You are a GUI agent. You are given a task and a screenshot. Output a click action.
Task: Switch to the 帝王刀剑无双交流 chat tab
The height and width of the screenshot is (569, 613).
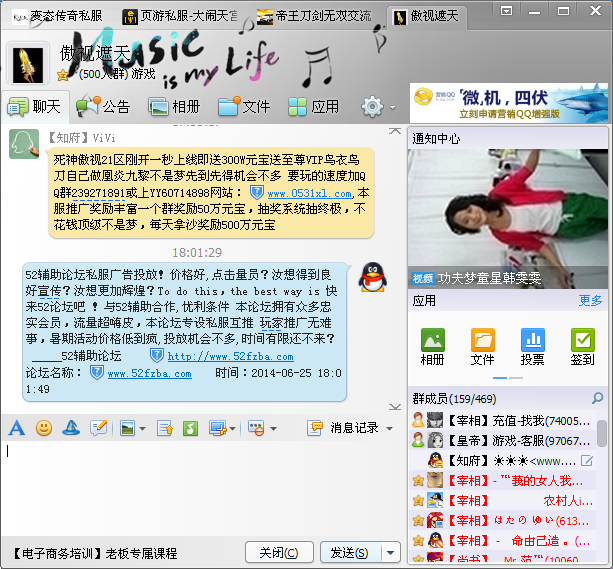(x=315, y=16)
